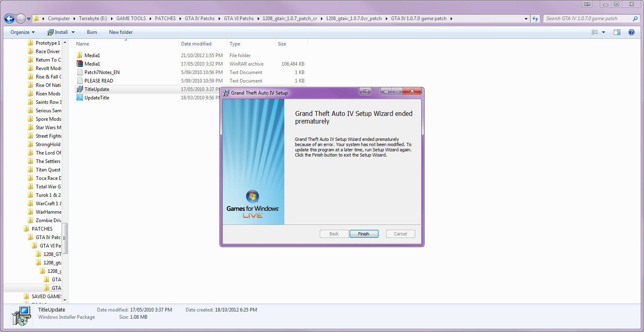The image size is (644, 332).
Task: Select the GTA IV Patc tree folder
Action: click(48, 237)
